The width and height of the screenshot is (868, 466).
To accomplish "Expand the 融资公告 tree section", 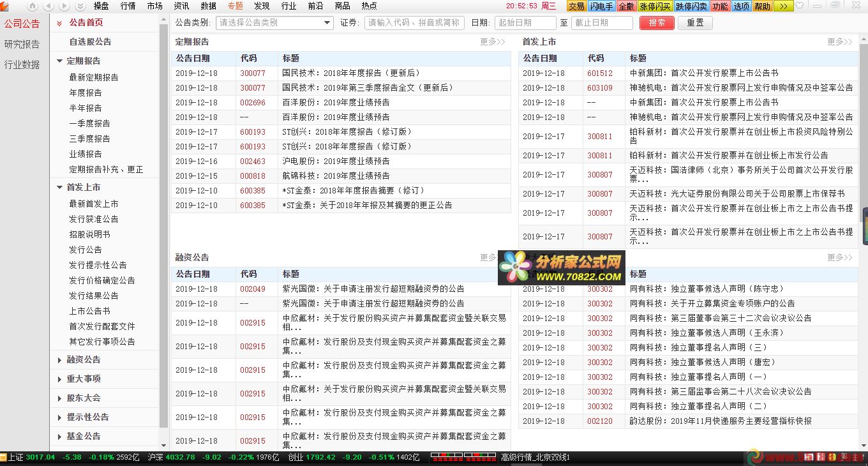I will coord(59,360).
